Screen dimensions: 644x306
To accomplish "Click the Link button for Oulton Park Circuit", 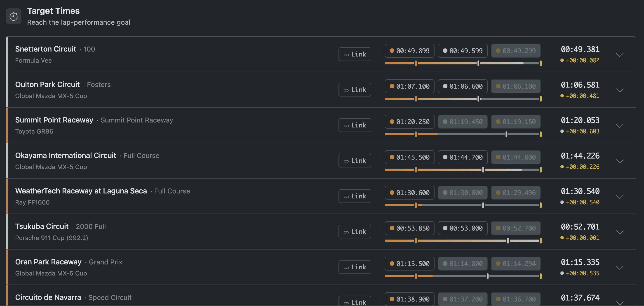I will pyautogui.click(x=355, y=90).
